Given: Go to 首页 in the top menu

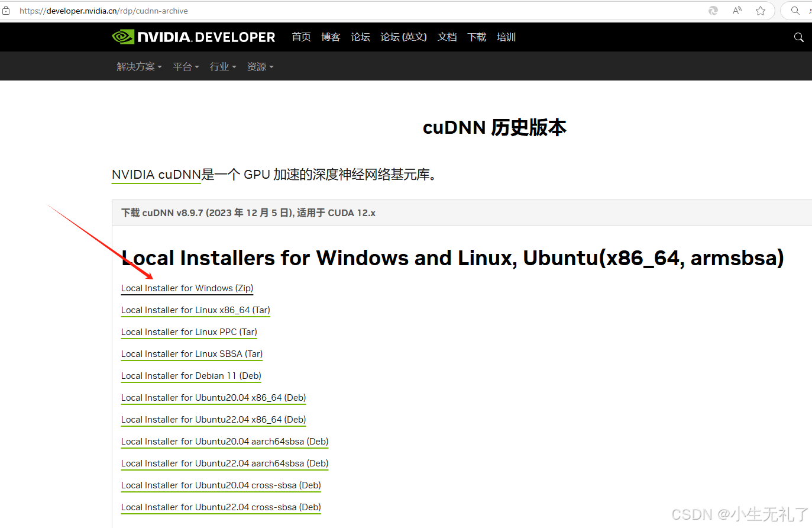Looking at the screenshot, I should click(x=301, y=37).
